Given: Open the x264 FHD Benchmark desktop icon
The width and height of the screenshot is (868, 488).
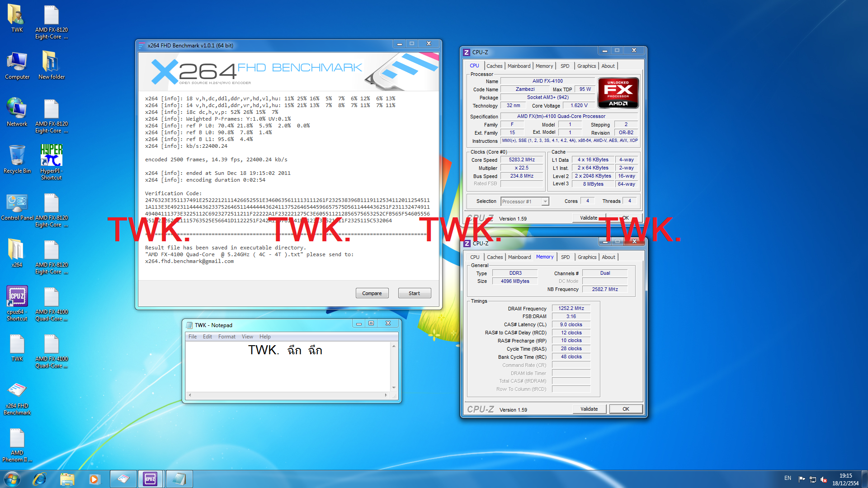Looking at the screenshot, I should (x=17, y=391).
